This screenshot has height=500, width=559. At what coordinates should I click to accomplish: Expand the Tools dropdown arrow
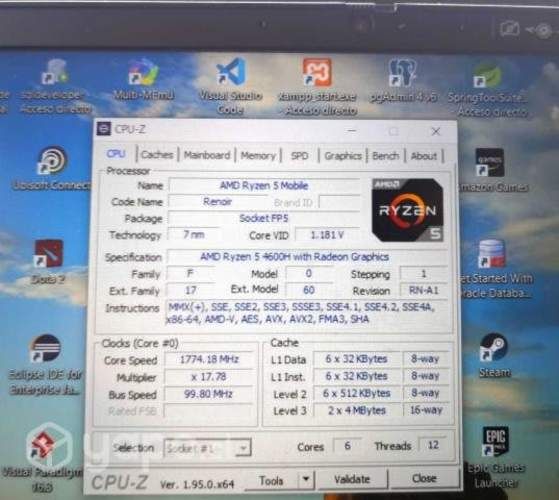coord(306,479)
